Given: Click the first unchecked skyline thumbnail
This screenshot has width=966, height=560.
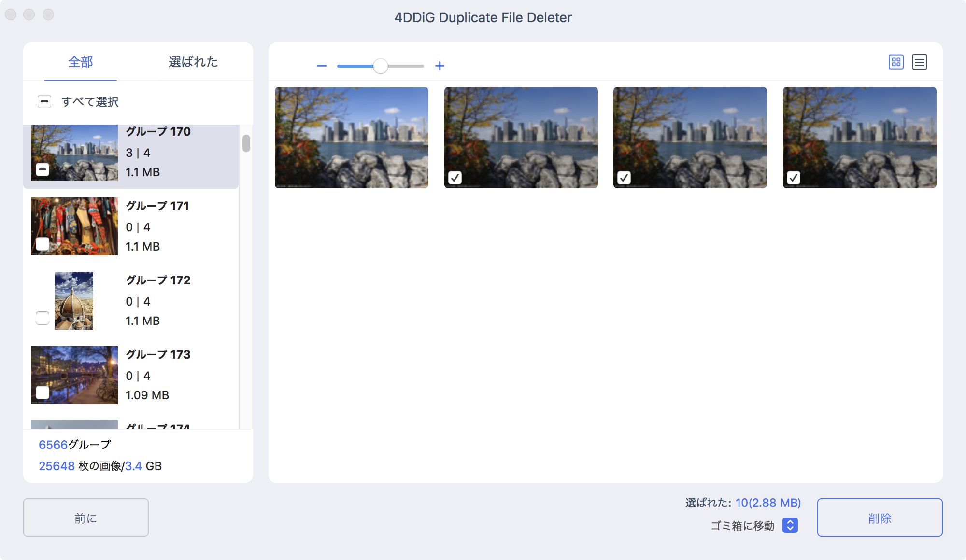Looking at the screenshot, I should 351,138.
